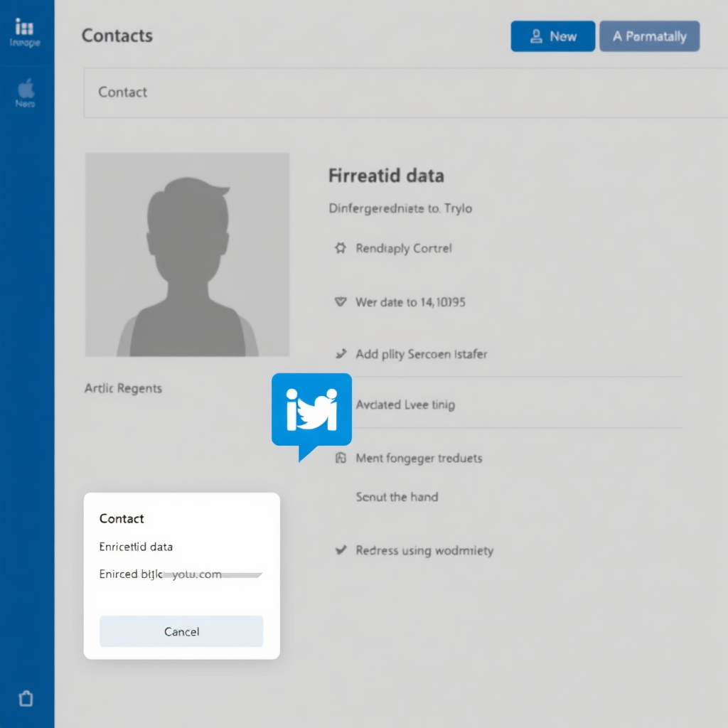Click the Enirced yotu.com field
Viewport: 728px width, 728px height.
181,574
